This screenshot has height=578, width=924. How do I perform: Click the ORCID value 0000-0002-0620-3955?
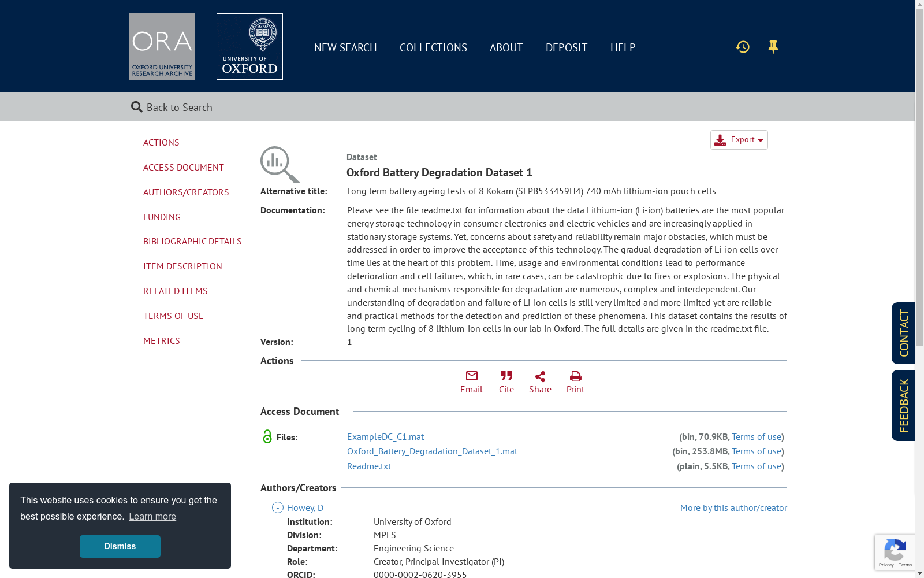[420, 575]
